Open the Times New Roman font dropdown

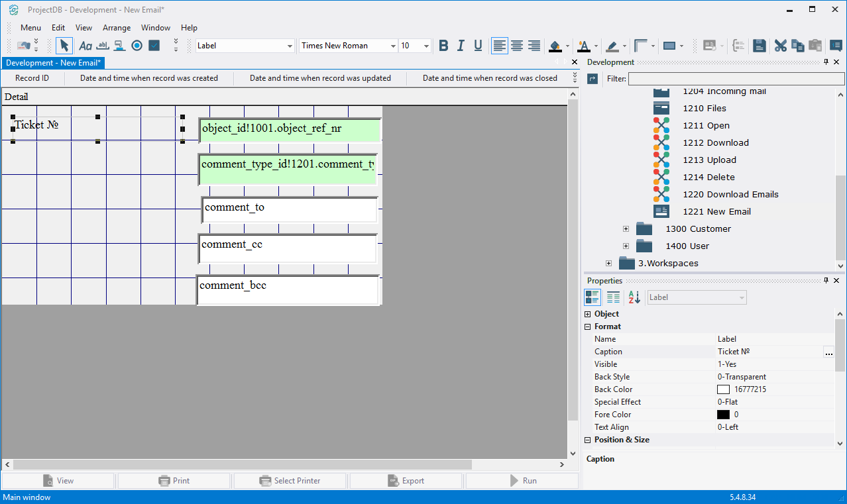point(393,46)
